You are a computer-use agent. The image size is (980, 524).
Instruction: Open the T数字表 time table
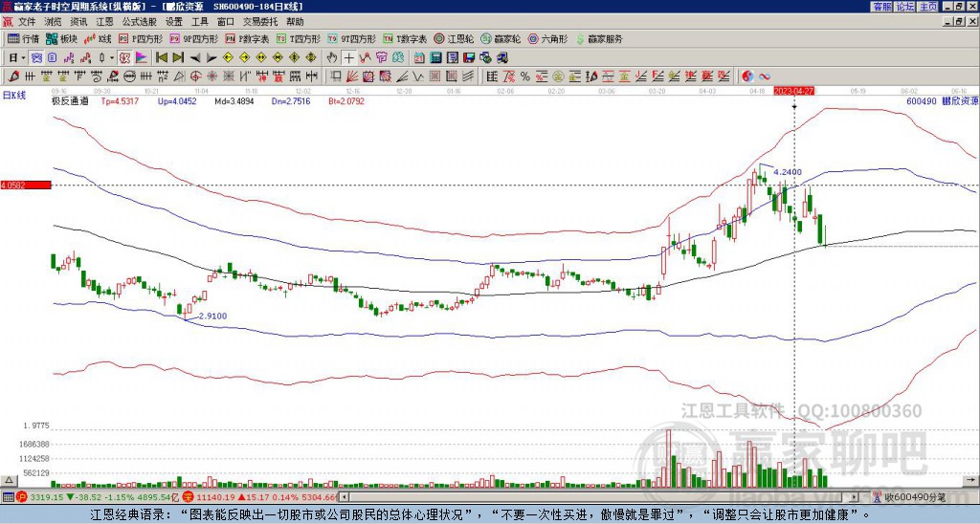click(405, 38)
